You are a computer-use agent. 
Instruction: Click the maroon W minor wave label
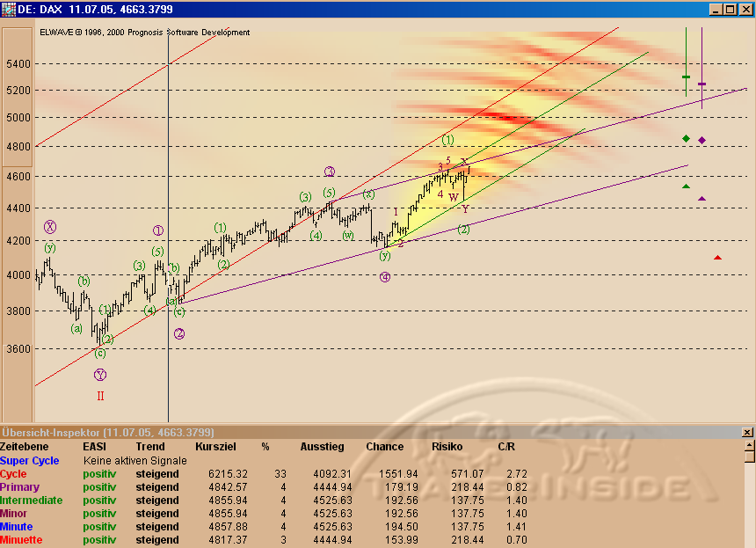[454, 197]
